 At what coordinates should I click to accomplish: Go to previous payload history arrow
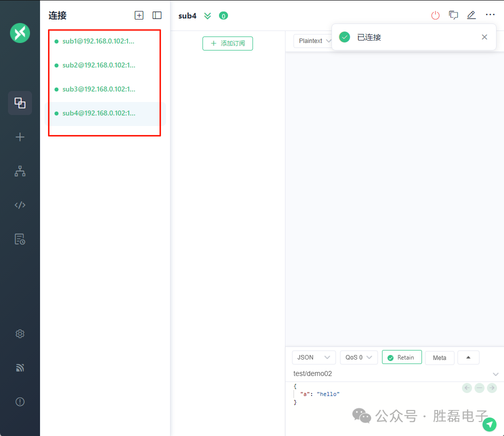click(x=467, y=388)
